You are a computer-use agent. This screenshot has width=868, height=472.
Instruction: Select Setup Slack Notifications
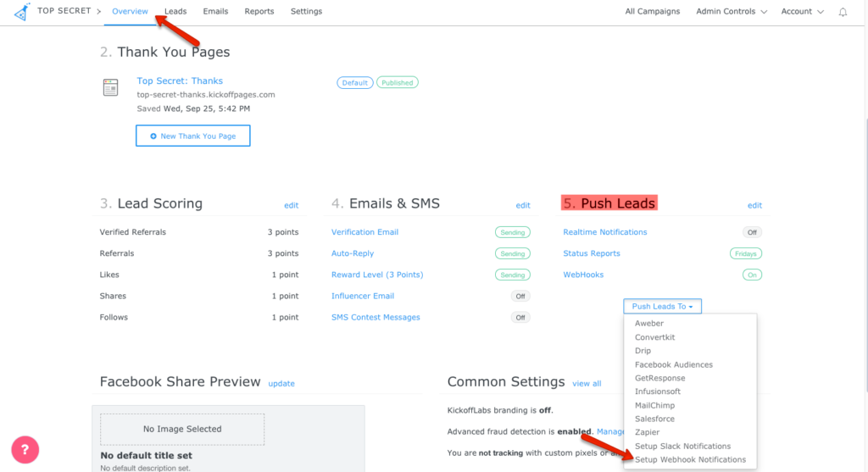[682, 446]
